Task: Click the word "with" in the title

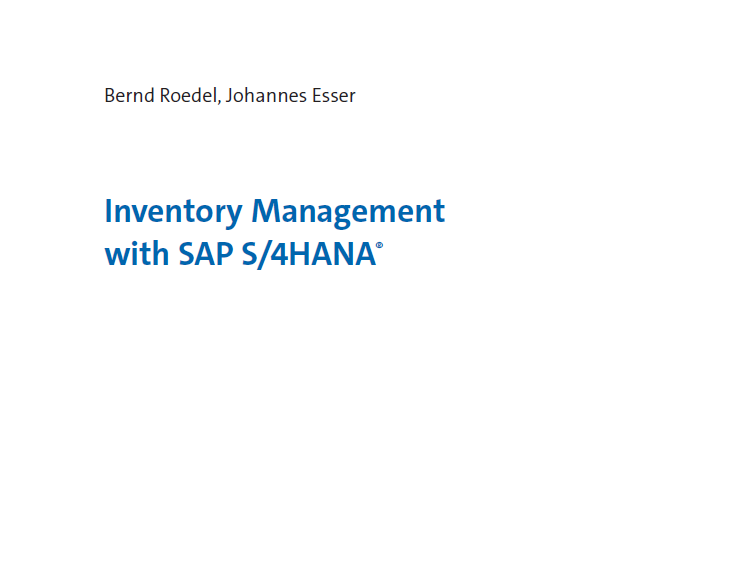Action: [137, 254]
